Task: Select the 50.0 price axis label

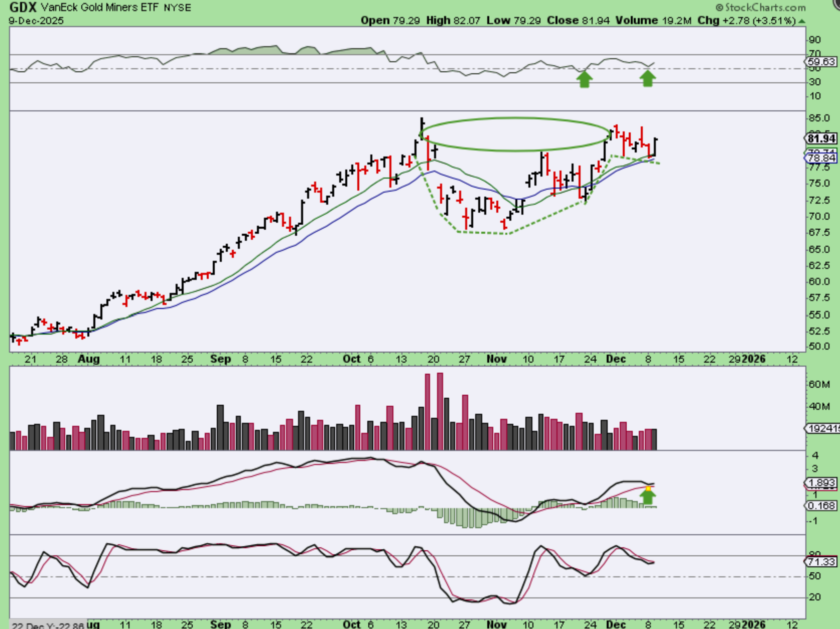Action: point(819,347)
